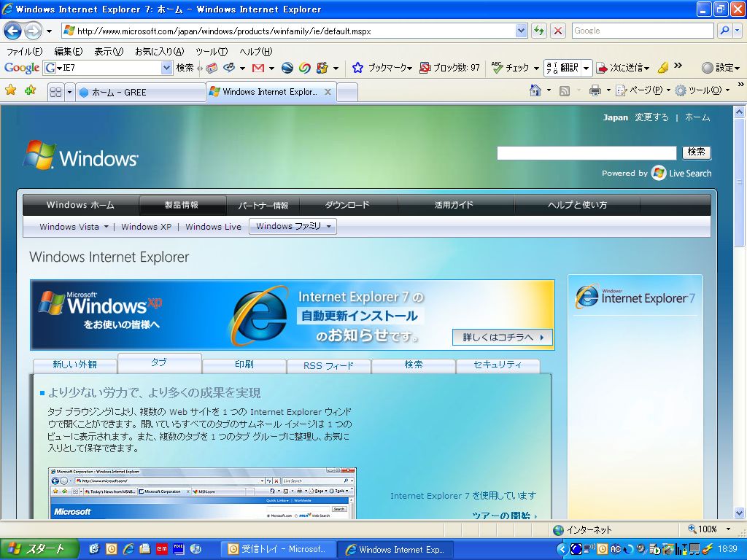Select the RSS フィード feature tab
This screenshot has width=747, height=560.
coord(328,366)
